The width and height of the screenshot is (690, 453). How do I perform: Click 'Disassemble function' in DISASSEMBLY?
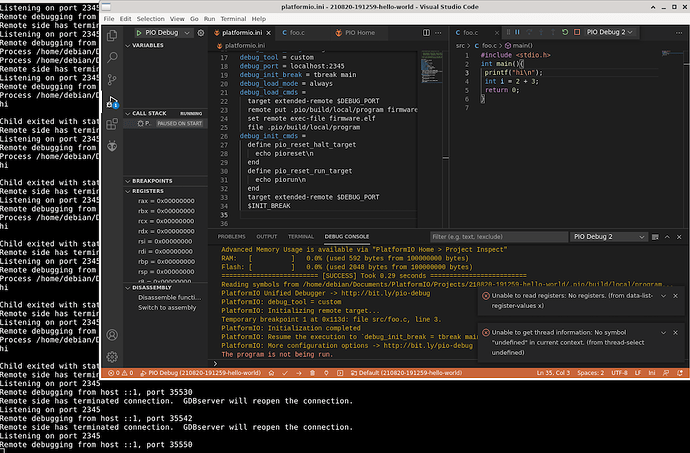tap(169, 298)
